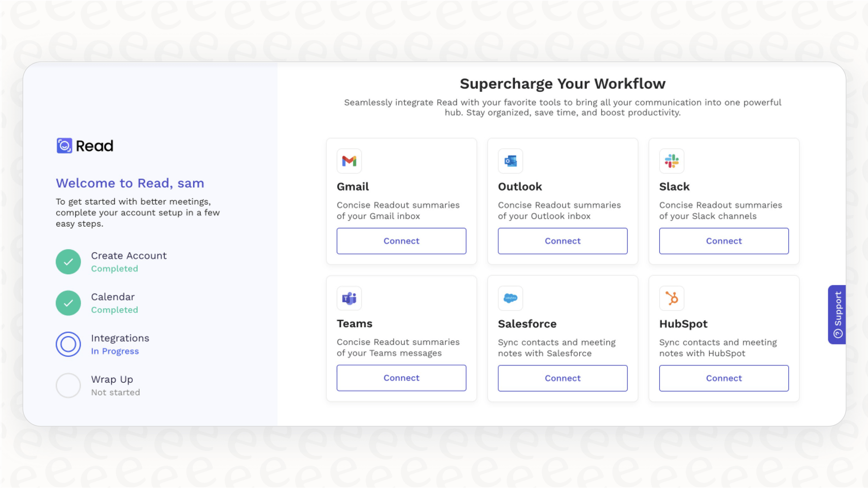Click the HubSpot sprocket icon
The height and width of the screenshot is (488, 868).
coord(672,298)
